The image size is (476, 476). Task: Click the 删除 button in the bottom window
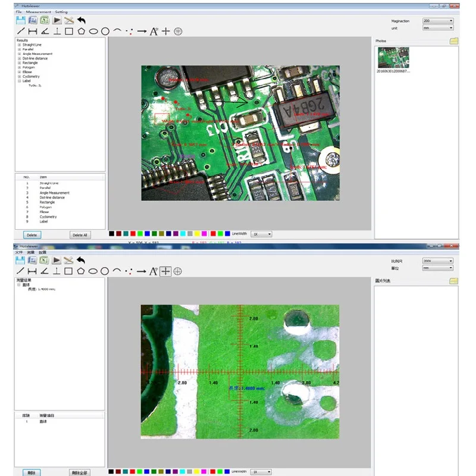pyautogui.click(x=32, y=472)
